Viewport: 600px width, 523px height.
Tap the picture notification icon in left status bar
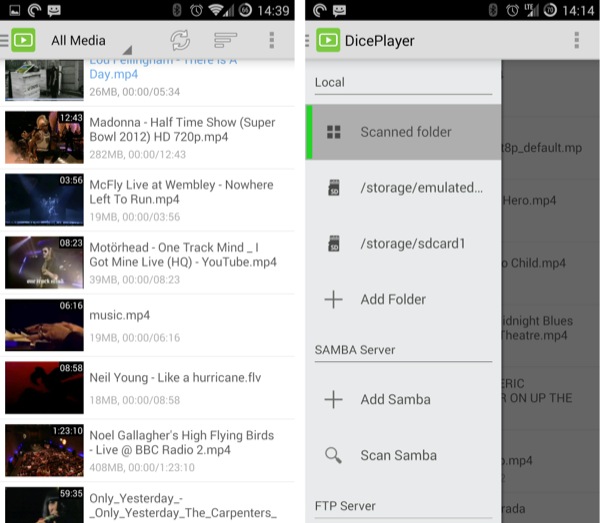[15, 10]
